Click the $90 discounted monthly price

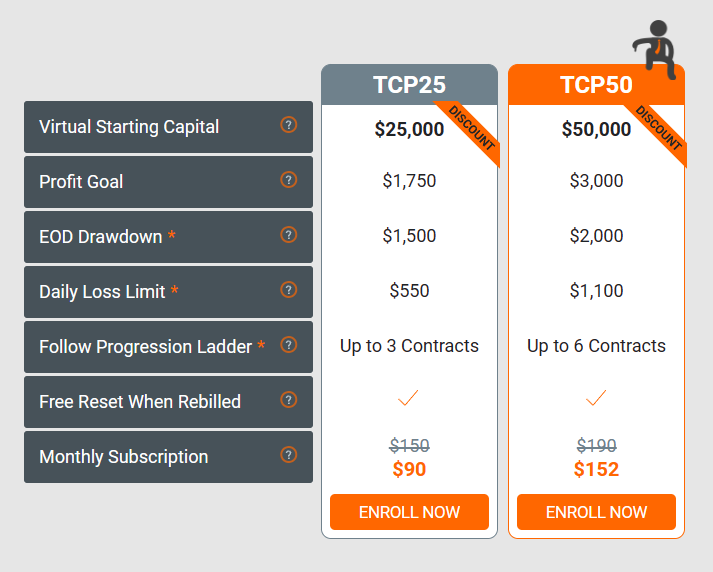(409, 469)
